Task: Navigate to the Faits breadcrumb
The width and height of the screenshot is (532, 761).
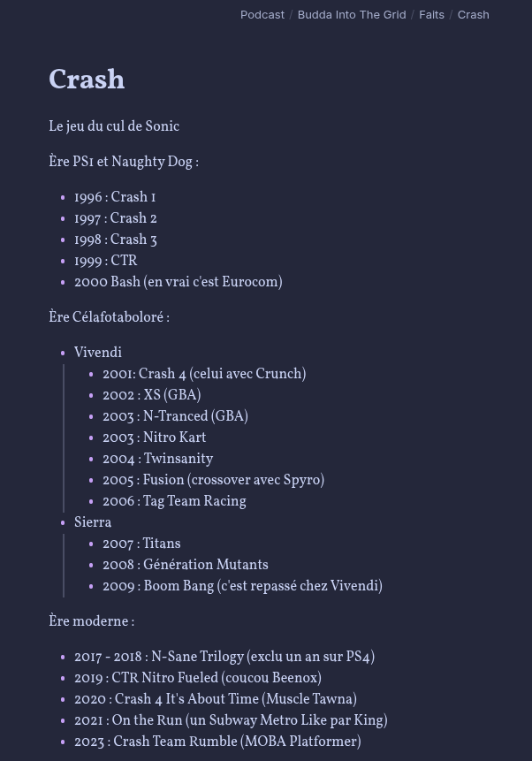Action: point(431,14)
